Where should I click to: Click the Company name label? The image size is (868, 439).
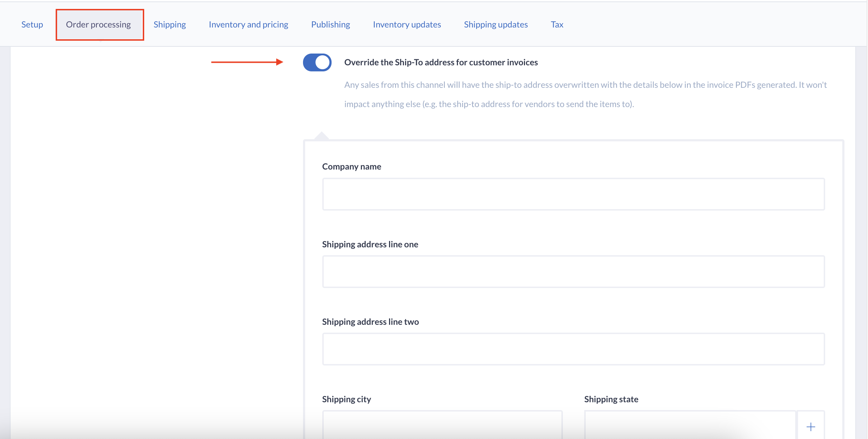(x=352, y=167)
